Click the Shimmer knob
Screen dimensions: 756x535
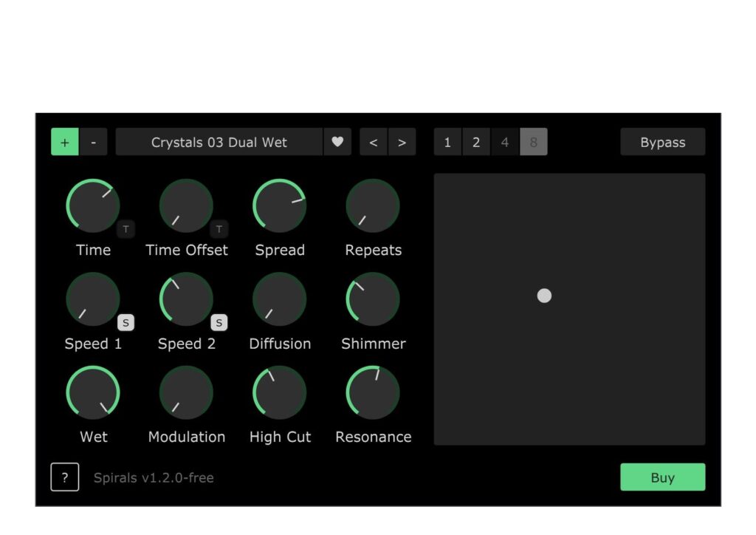click(x=373, y=299)
